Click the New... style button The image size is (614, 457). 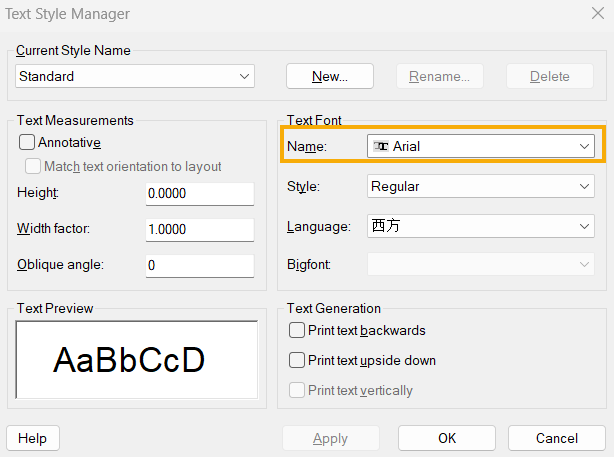[330, 76]
